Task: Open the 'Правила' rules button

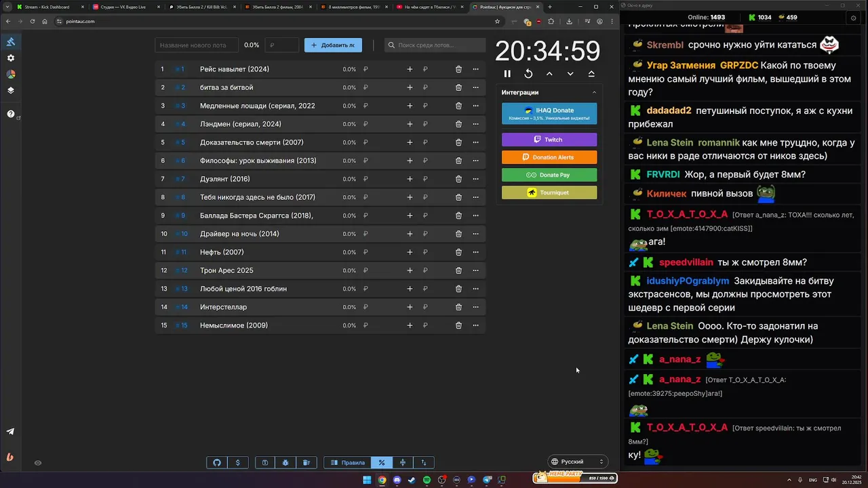Action: coord(348,463)
